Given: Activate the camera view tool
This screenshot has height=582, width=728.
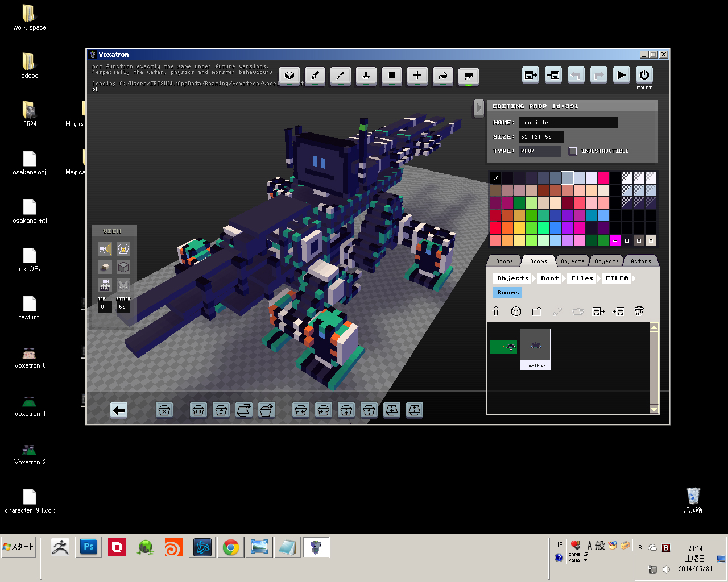Looking at the screenshot, I should 469,76.
